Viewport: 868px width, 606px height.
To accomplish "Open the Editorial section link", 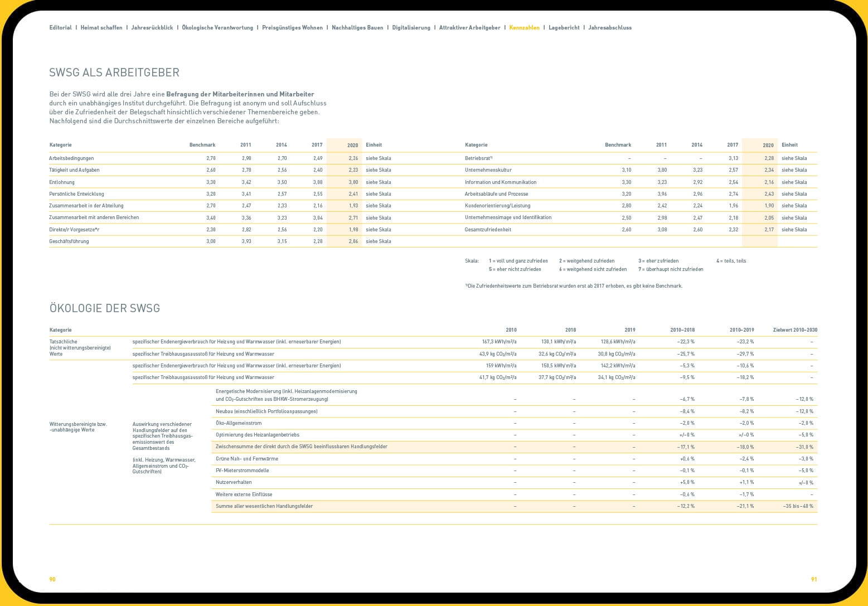I will pos(60,28).
